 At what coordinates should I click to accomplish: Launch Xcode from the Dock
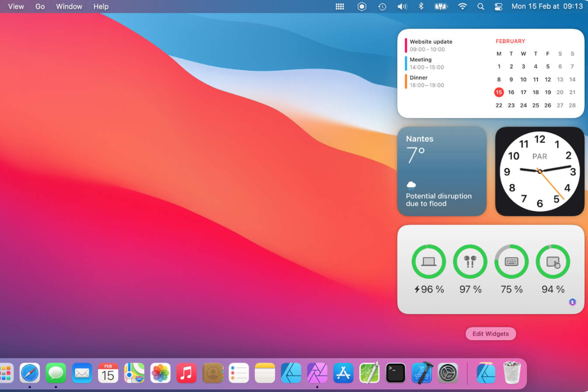[422, 373]
